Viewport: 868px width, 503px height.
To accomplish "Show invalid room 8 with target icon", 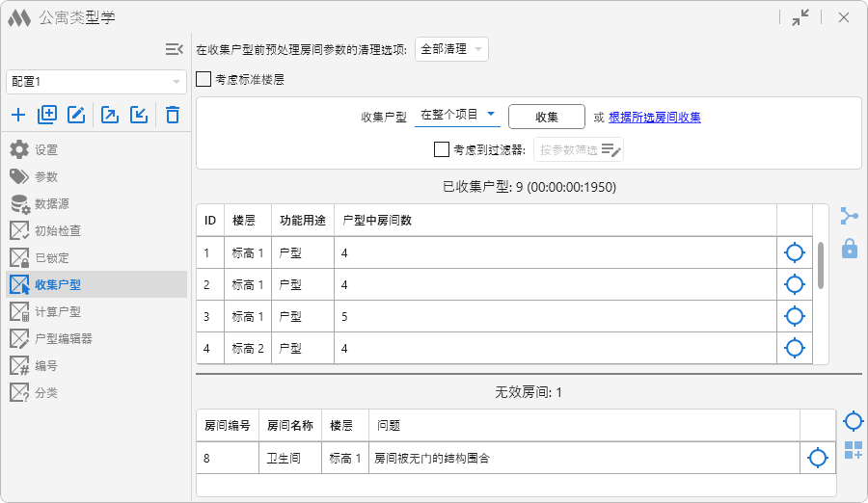I will [817, 458].
